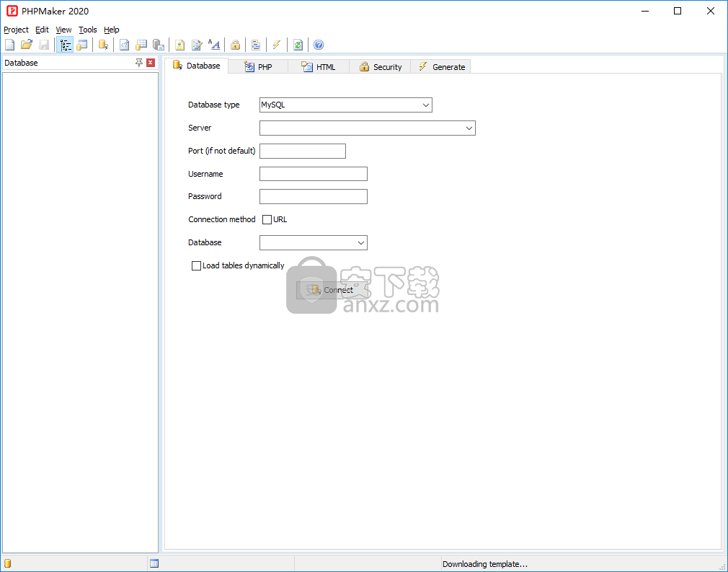Viewport: 728px width, 572px height.
Task: Pin the Database side panel
Action: (139, 63)
